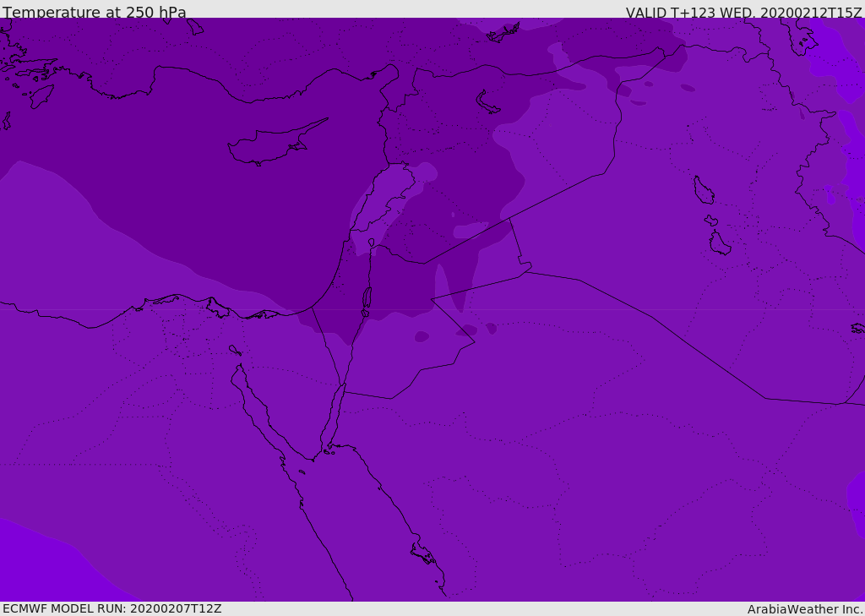Click the Sea of Galilee

pyautogui.click(x=371, y=243)
